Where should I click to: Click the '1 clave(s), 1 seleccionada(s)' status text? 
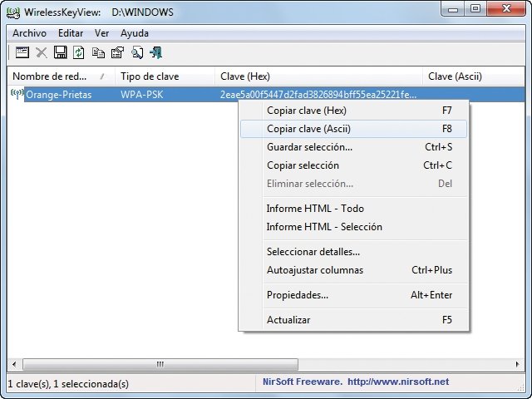click(x=68, y=384)
